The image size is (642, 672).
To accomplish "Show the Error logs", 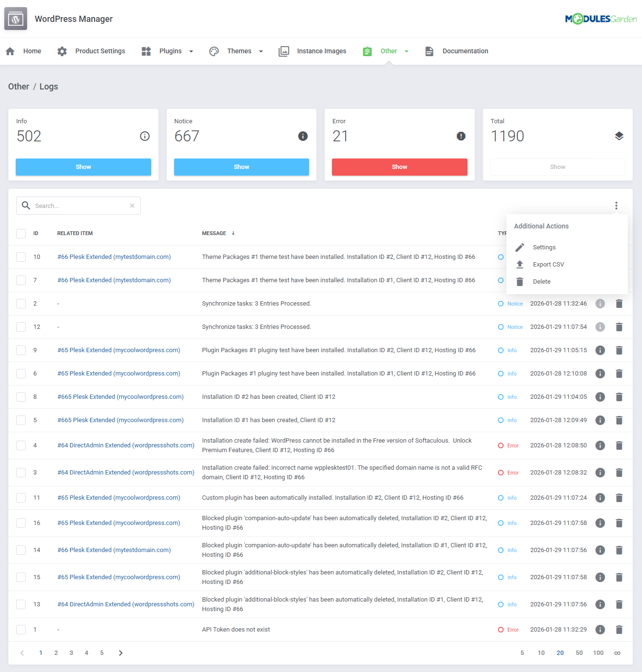I will click(399, 167).
